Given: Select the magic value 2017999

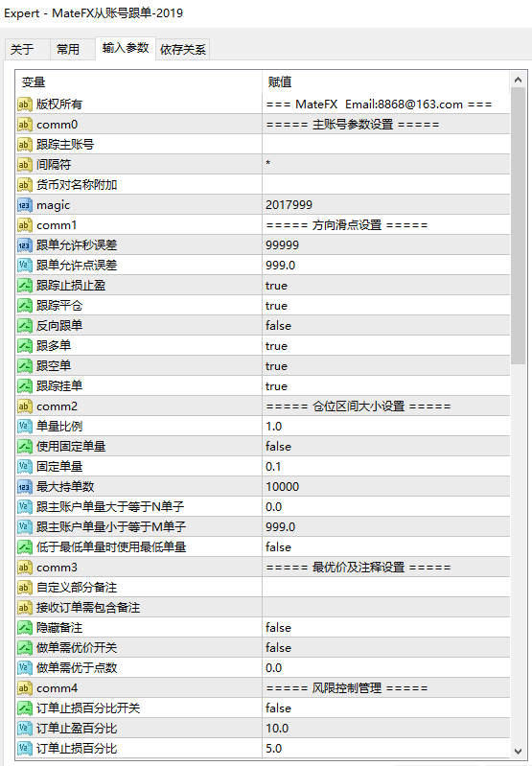Looking at the screenshot, I should (289, 205).
